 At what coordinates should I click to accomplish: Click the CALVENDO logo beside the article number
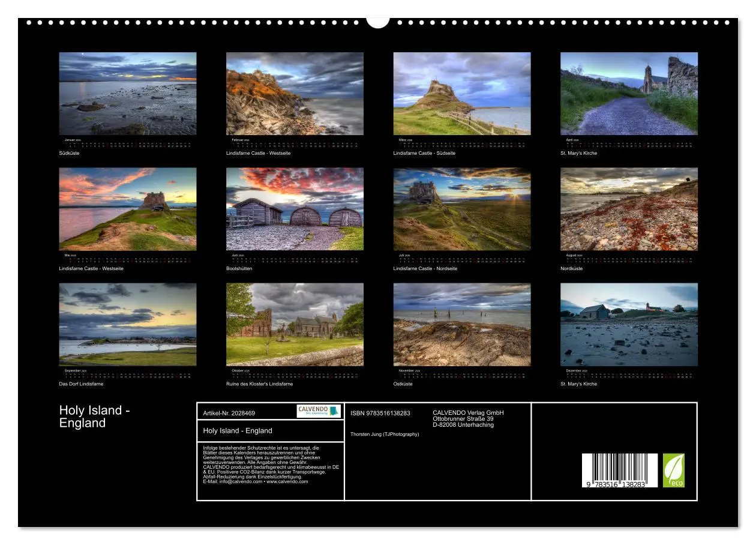pos(319,411)
